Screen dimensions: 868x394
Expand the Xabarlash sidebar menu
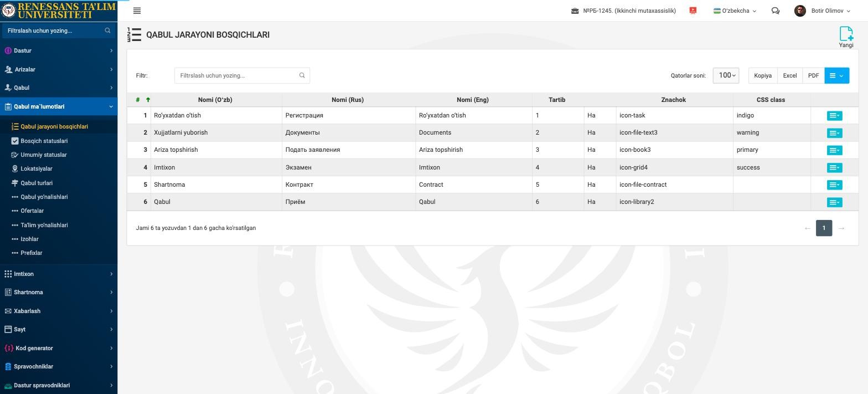[x=59, y=311]
